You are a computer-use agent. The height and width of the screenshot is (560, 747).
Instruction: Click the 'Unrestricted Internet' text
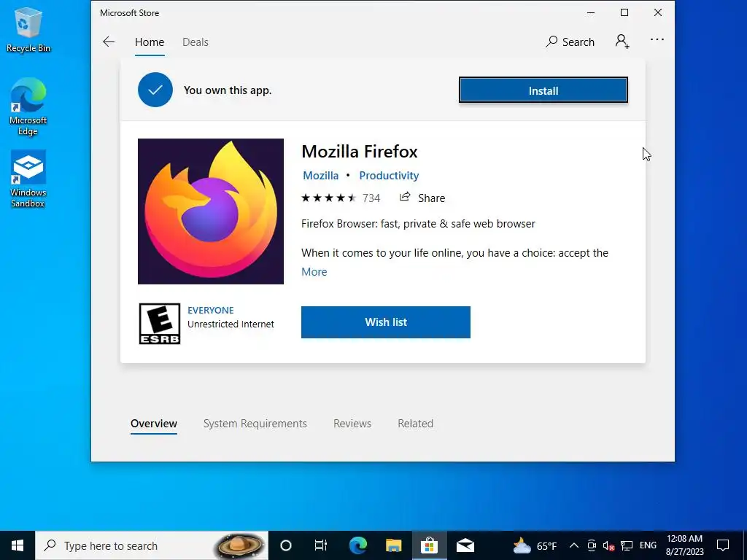click(x=231, y=324)
